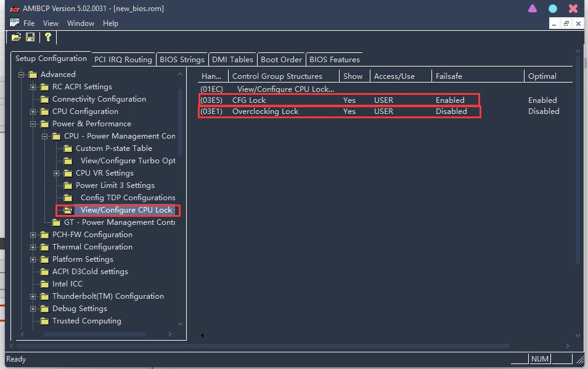This screenshot has height=369, width=588.
Task: Click the folder icon of Custom P-state Table
Action: 68,148
